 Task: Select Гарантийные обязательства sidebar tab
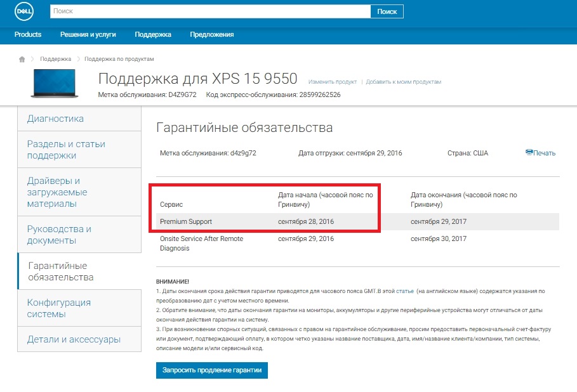click(x=79, y=271)
